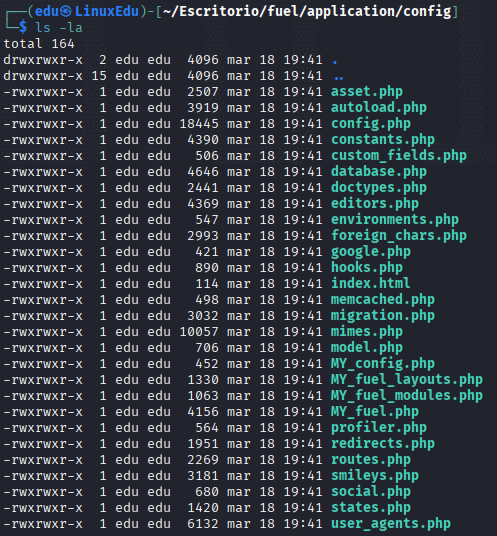
Task: Select foreign_chars.php file name
Action: pos(399,236)
